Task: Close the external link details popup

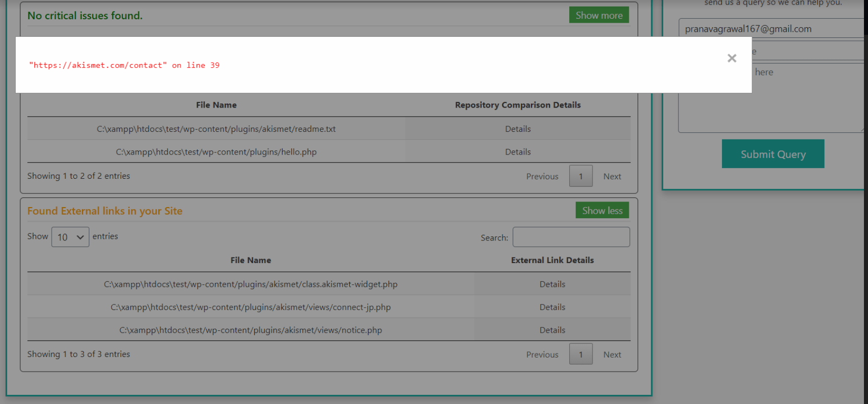Action: coord(732,58)
